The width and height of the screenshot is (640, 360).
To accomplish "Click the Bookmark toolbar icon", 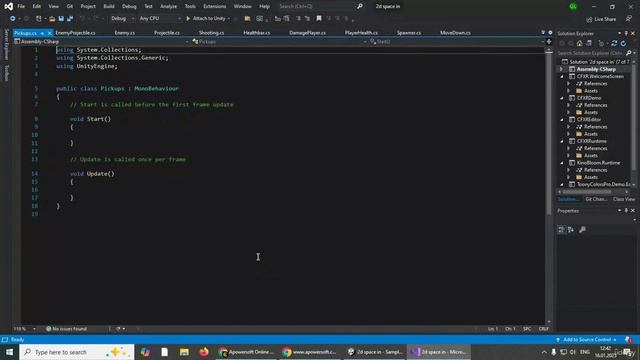I will coord(319,18).
